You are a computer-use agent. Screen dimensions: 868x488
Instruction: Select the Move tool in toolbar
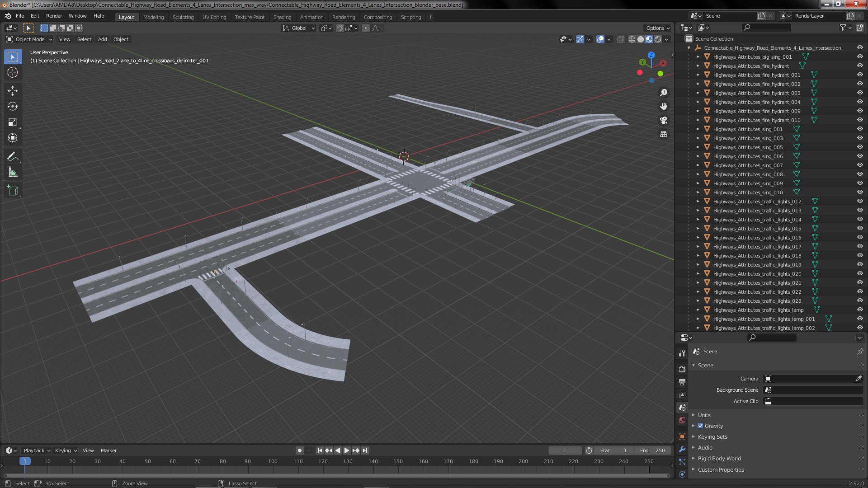(x=13, y=90)
